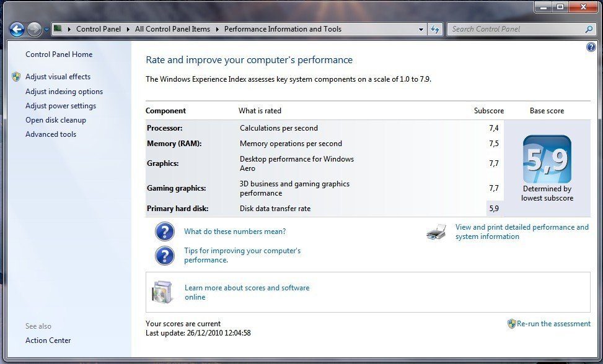Image resolution: width=603 pixels, height=364 pixels.
Task: Click the Gaming graphics row label
Action: (177, 188)
